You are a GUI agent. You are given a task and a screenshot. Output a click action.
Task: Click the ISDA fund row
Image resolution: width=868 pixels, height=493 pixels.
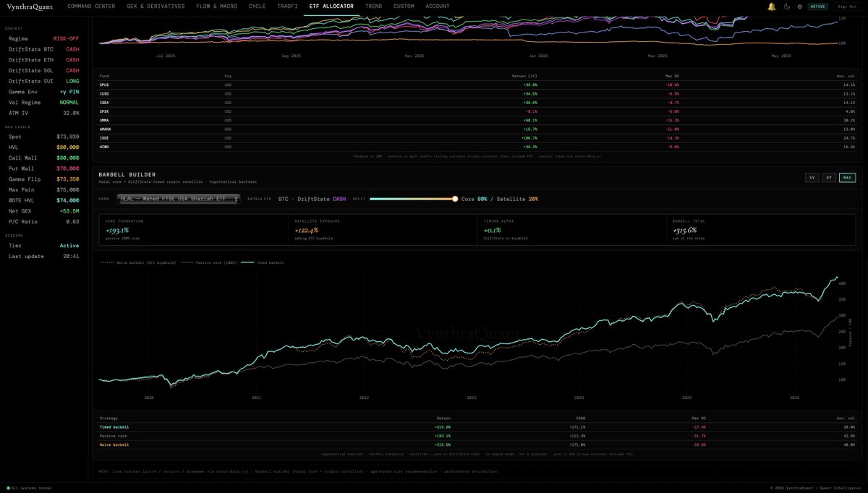tap(477, 103)
